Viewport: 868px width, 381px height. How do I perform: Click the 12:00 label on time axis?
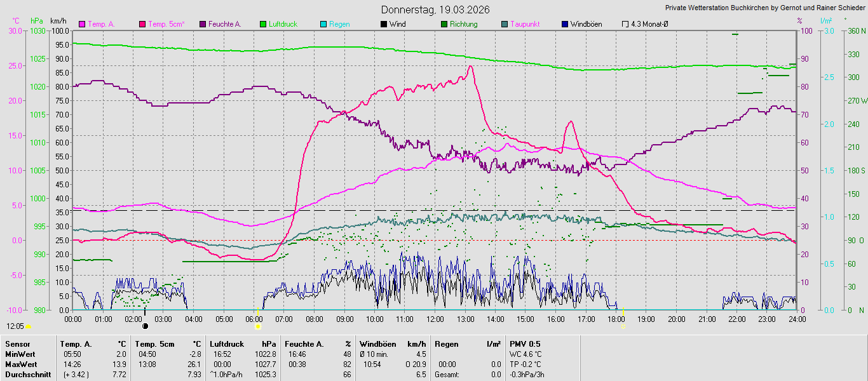(x=435, y=319)
